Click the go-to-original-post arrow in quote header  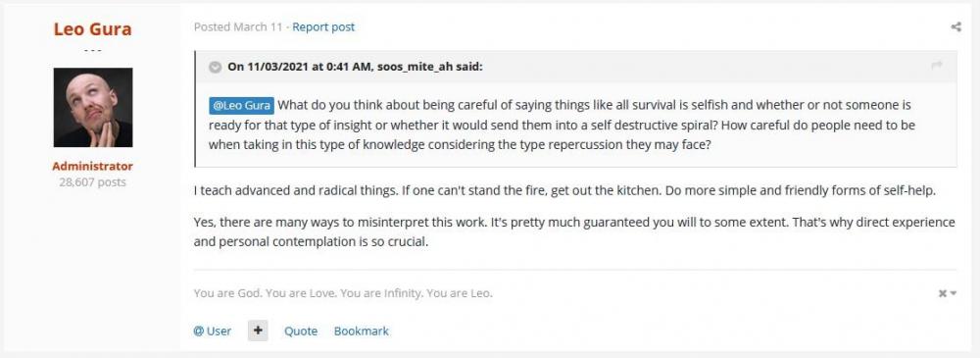(x=936, y=66)
